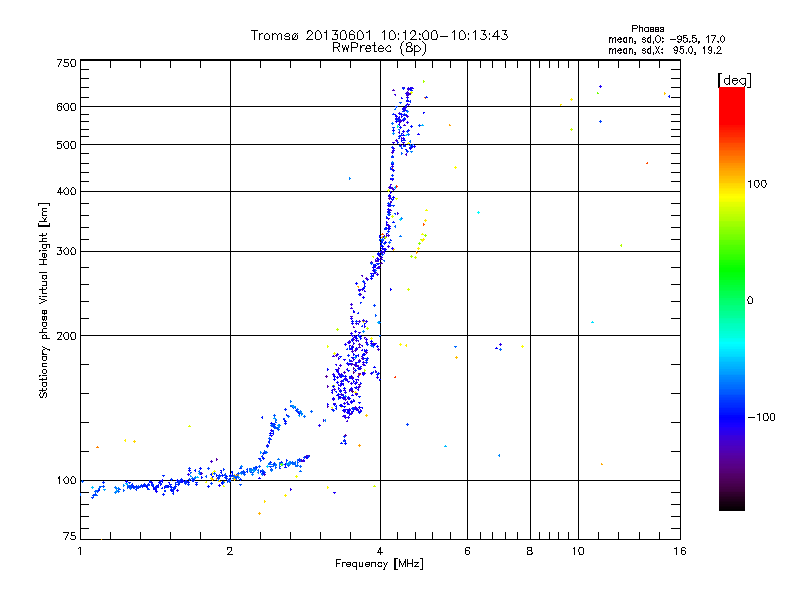Click y-axis tick label '75'
Viewport: 800px width, 600px height.
click(70, 536)
